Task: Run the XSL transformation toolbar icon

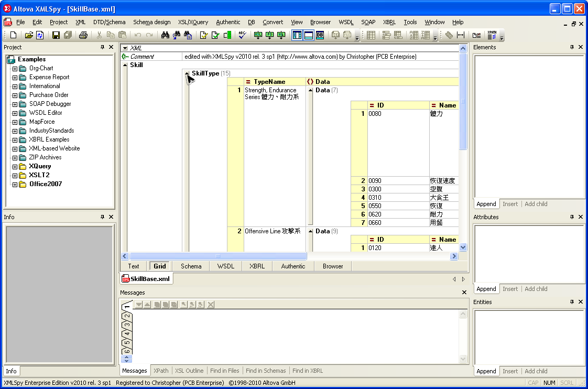Action: [258, 35]
